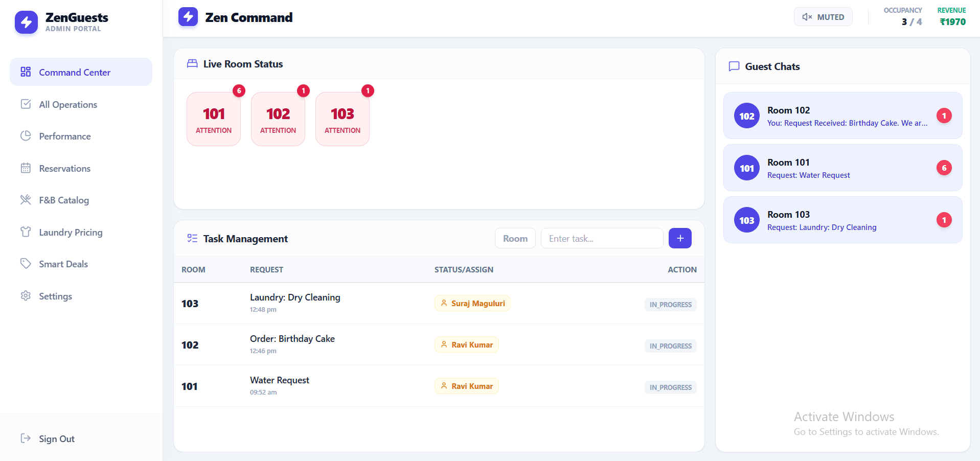Toggle the Room filter in Task Management
Screen dimensions: 980x461
515,238
